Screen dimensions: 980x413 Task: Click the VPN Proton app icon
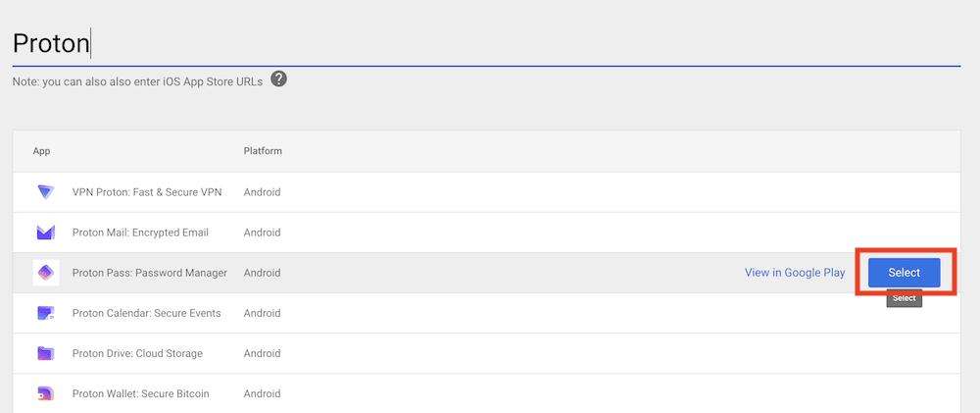(x=46, y=192)
